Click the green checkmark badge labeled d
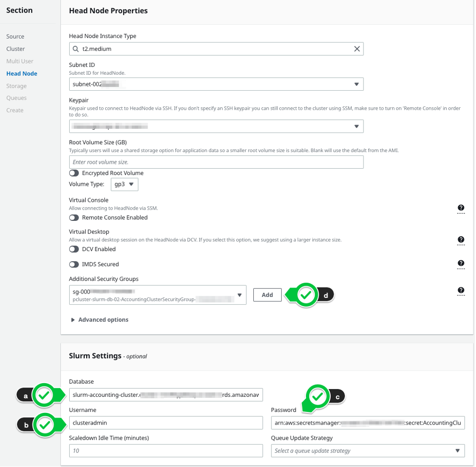Screen dimensions: 476x467 (307, 294)
